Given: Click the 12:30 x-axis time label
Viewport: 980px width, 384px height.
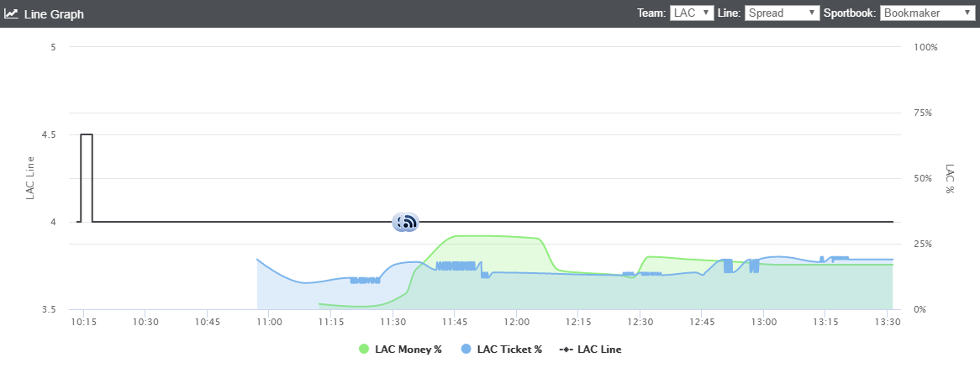Looking at the screenshot, I should tap(640, 322).
